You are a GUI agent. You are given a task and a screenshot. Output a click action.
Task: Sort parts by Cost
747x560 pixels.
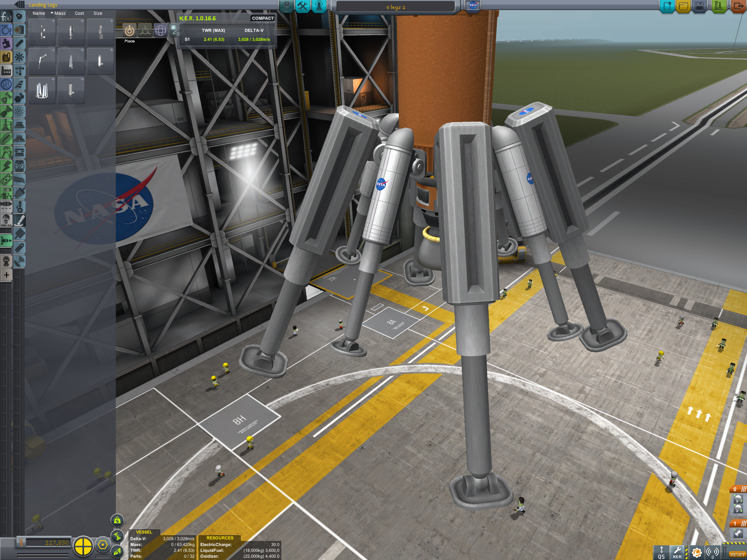tap(79, 13)
